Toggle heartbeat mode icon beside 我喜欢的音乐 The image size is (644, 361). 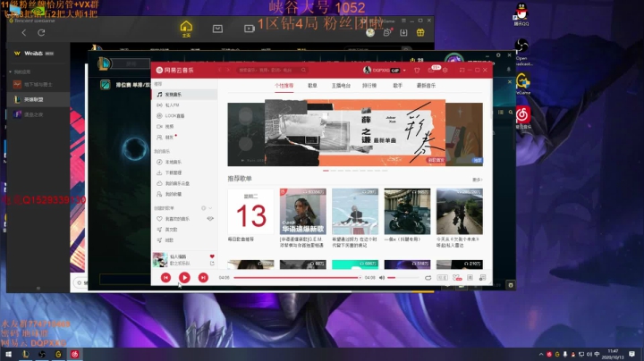pos(210,219)
